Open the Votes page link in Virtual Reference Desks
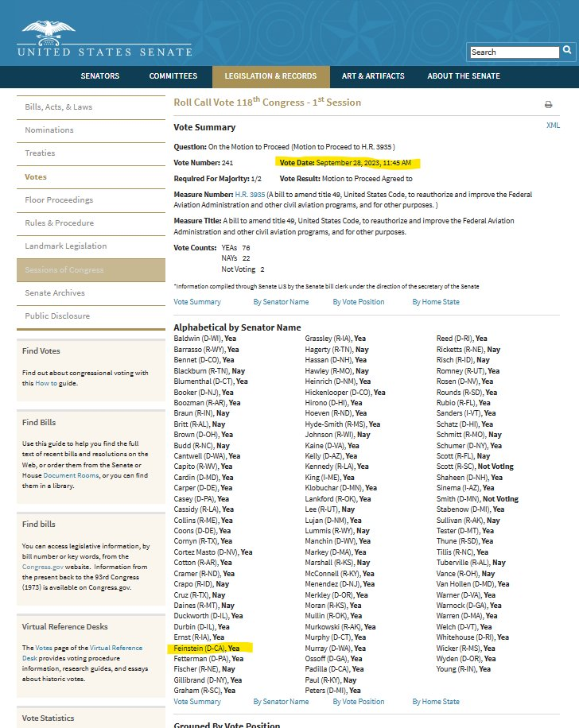The width and height of the screenshot is (579, 728). pos(44,648)
